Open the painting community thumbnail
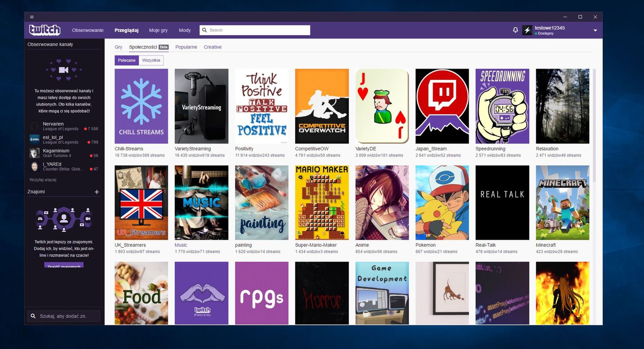 click(262, 203)
